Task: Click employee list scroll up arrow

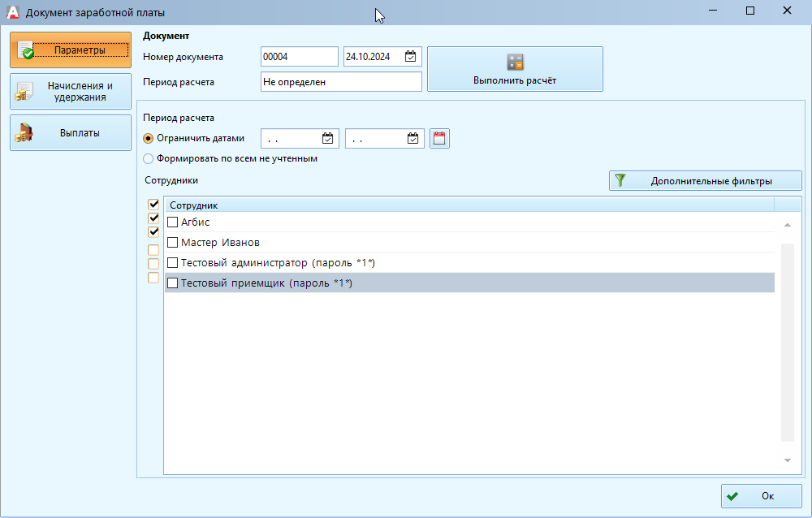Action: click(786, 225)
